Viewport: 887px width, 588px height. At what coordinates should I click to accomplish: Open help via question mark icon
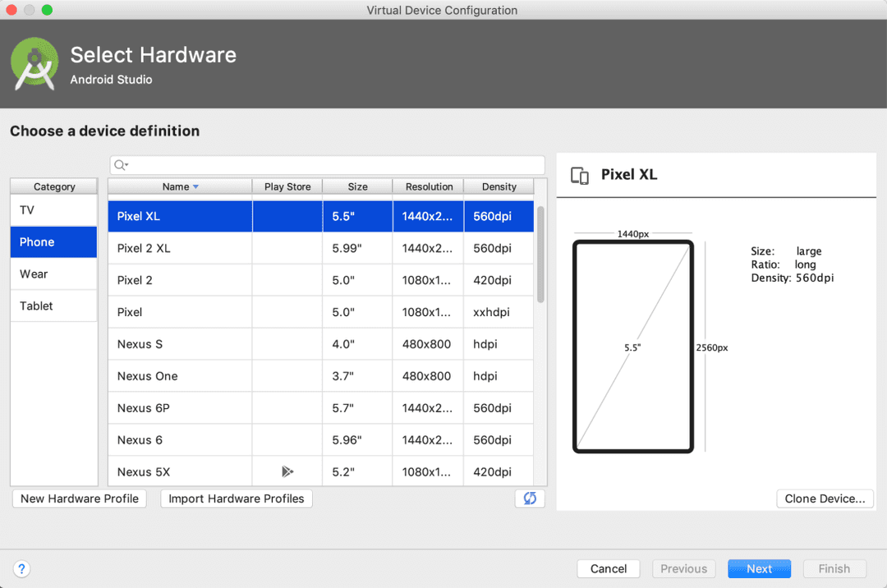(21, 569)
